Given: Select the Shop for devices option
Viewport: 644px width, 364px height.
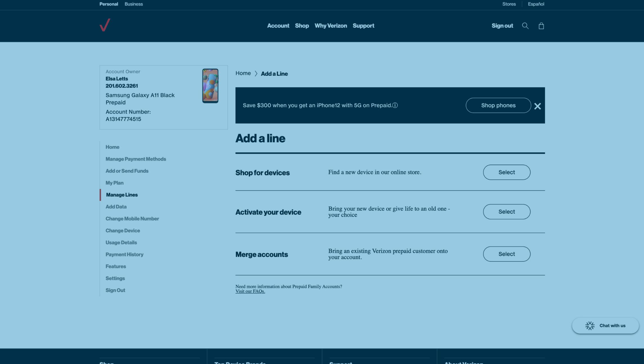Looking at the screenshot, I should pyautogui.click(x=506, y=172).
